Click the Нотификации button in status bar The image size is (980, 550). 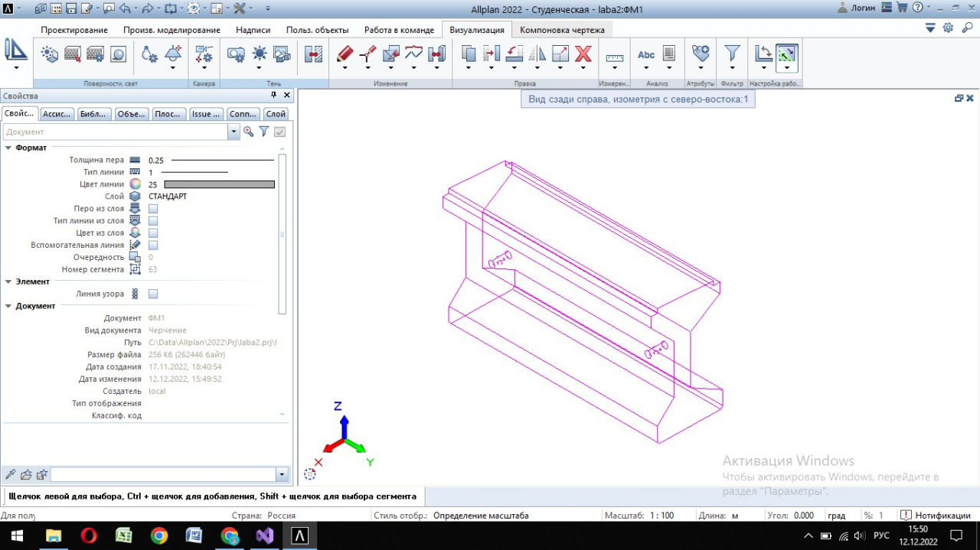(937, 515)
